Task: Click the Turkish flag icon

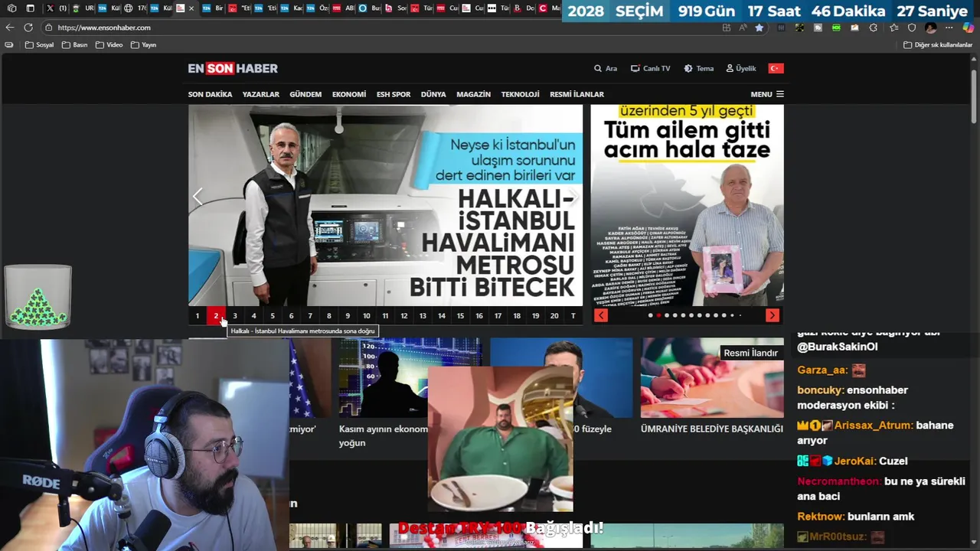Action: [776, 68]
